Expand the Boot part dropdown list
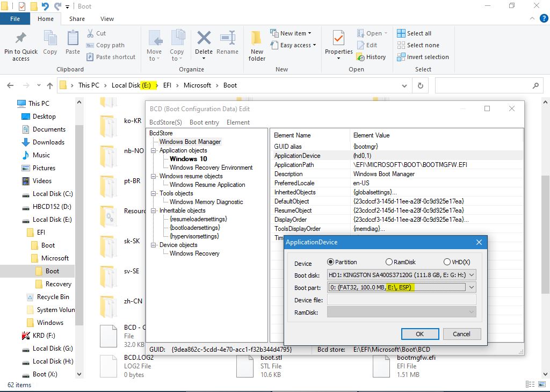550x392 pixels. tap(471, 287)
